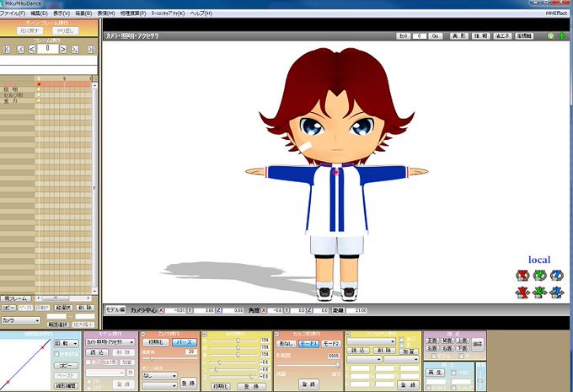Click the モード2 shadow mode button
The height and width of the screenshot is (392, 573).
click(330, 344)
